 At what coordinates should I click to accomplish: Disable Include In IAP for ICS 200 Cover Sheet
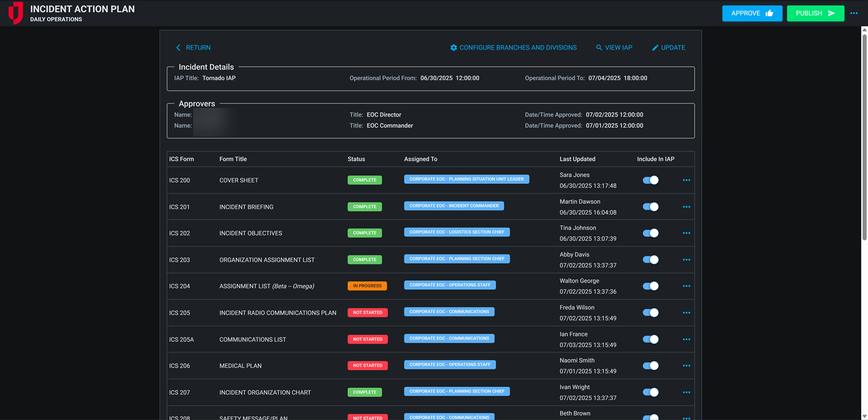[651, 180]
